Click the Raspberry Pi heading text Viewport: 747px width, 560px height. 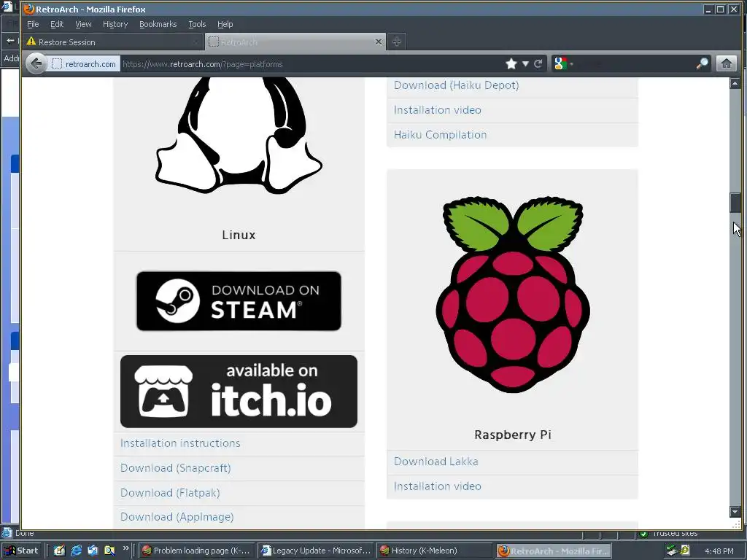pyautogui.click(x=513, y=435)
